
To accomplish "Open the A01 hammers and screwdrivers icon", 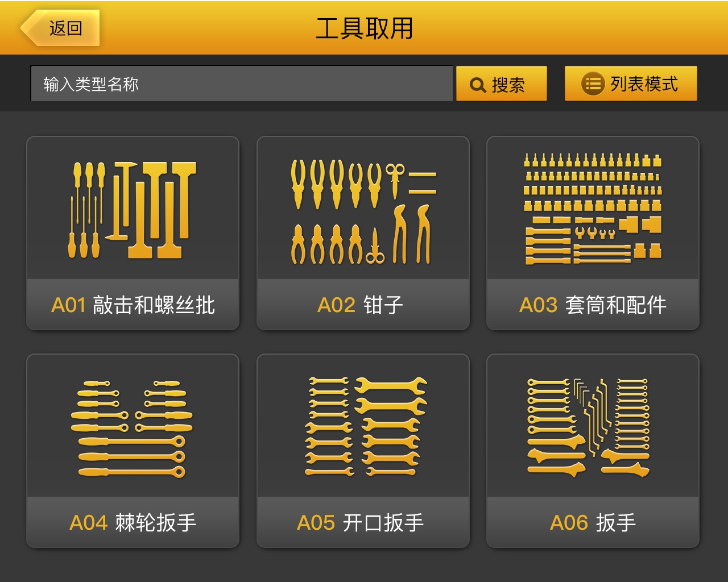I will 133,210.
